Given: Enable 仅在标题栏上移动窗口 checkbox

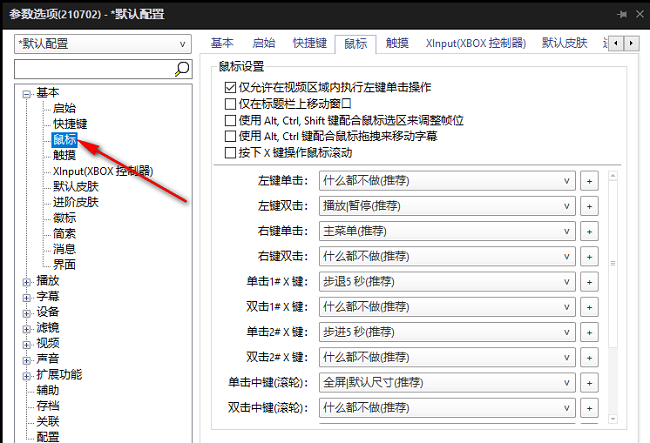Looking at the screenshot, I should tap(230, 104).
